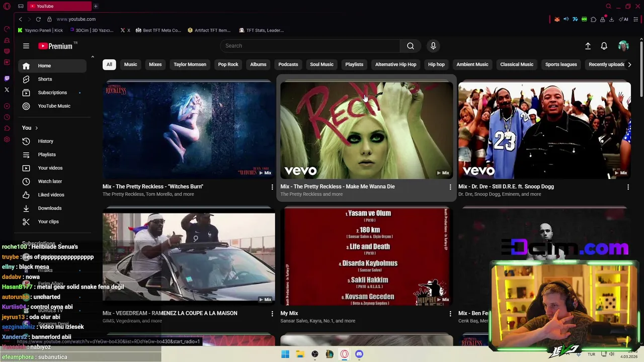Screen dimensions: 644x362
Task: Open options for Make Me Wanna Die mix
Action: [x=450, y=187]
